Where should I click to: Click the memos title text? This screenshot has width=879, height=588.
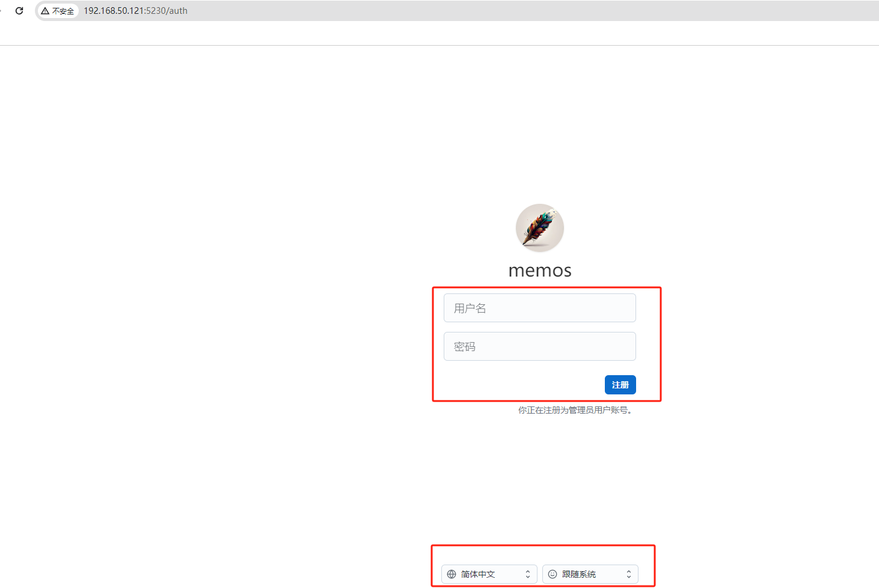[540, 271]
